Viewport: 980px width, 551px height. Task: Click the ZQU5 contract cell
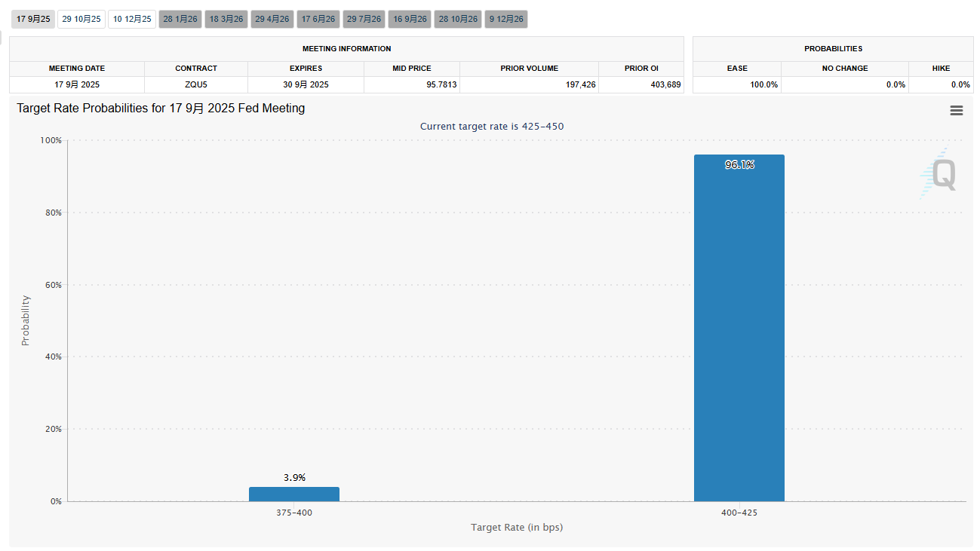point(195,84)
